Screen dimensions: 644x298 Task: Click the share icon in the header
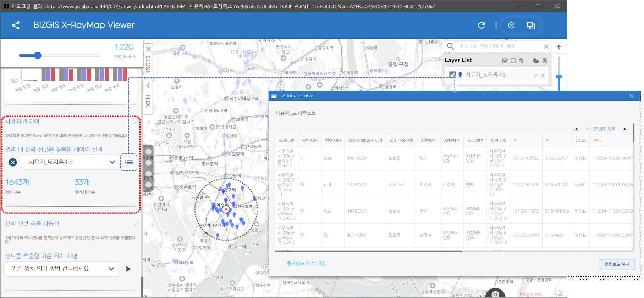tap(16, 25)
